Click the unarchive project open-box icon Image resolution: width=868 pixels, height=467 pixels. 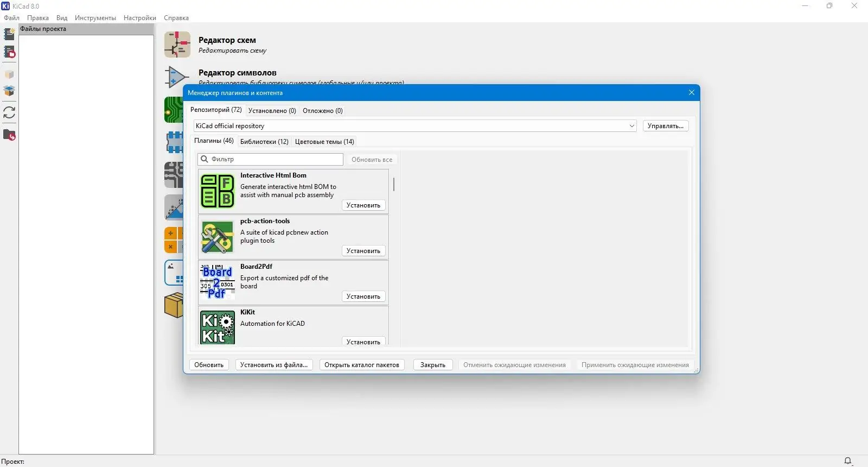coord(9,91)
